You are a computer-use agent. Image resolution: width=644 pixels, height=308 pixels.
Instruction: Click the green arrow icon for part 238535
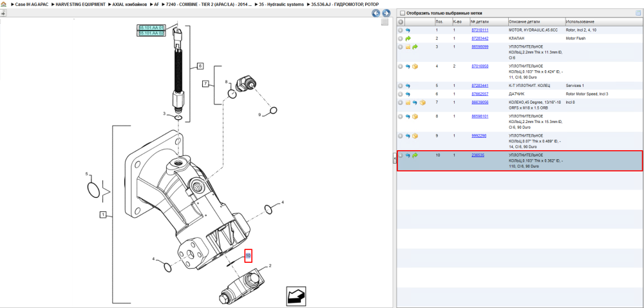[x=415, y=156]
